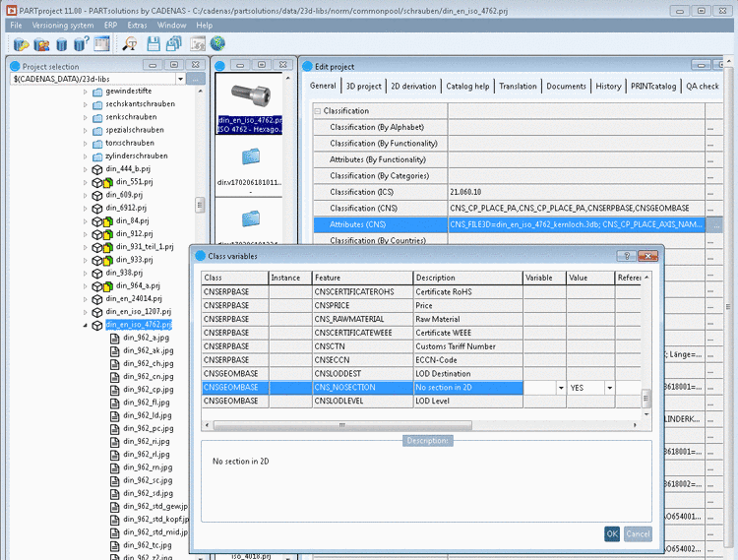Click the picture icon beside the globe
This screenshot has height=560, width=738.
coord(198,43)
